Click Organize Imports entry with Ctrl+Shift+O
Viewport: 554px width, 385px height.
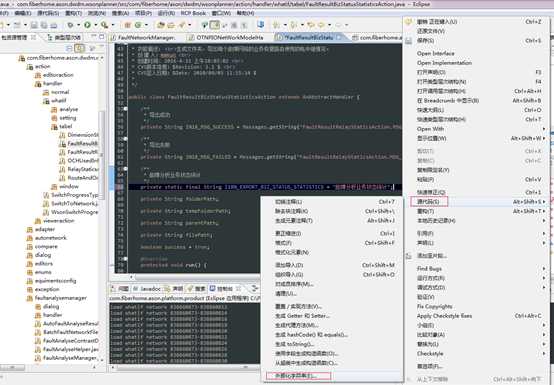[x=335, y=274]
